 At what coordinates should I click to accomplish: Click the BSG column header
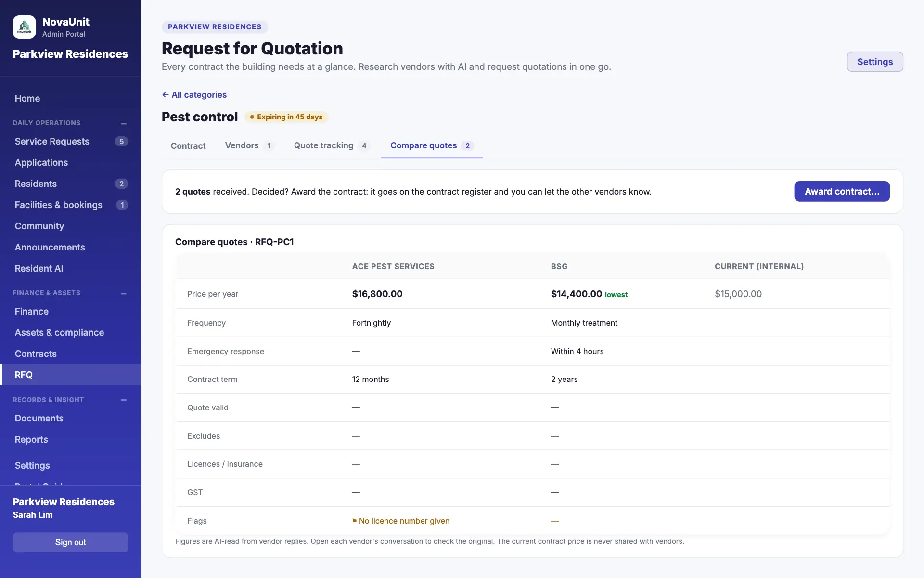click(559, 266)
